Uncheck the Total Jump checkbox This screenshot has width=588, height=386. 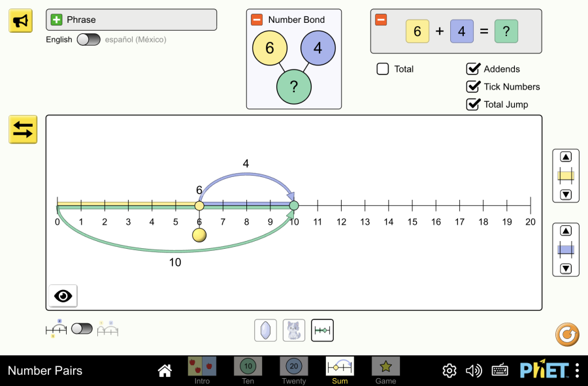click(x=473, y=105)
